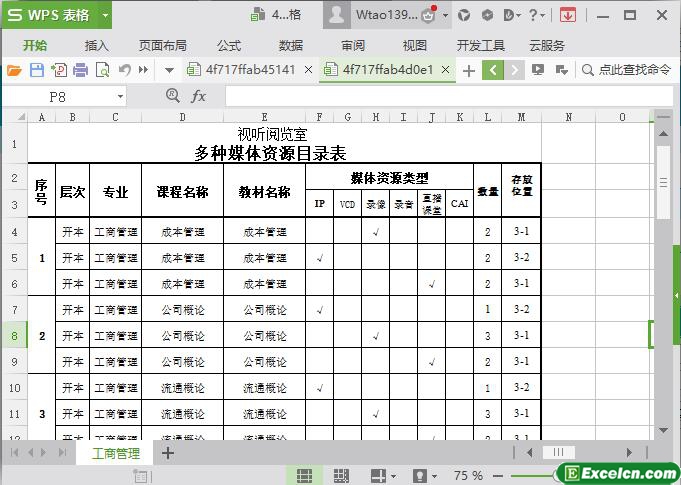
Task: Click the fx insert function icon
Action: 198,96
